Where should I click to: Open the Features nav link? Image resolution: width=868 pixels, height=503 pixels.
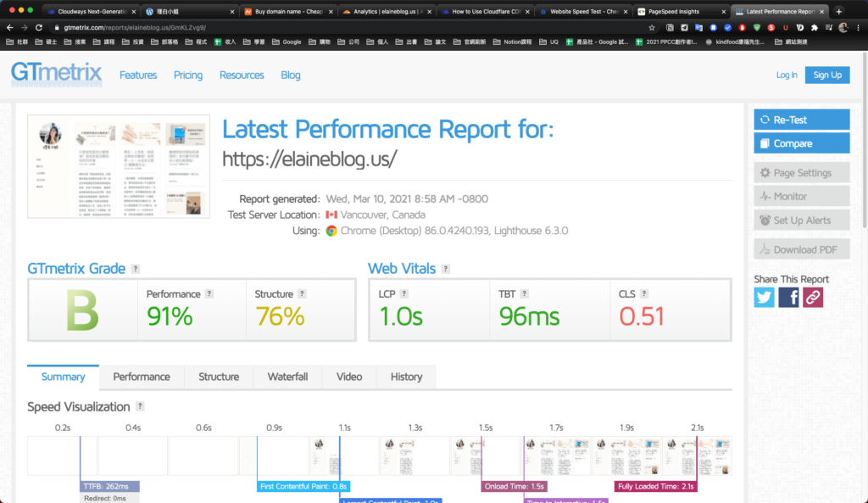point(138,75)
